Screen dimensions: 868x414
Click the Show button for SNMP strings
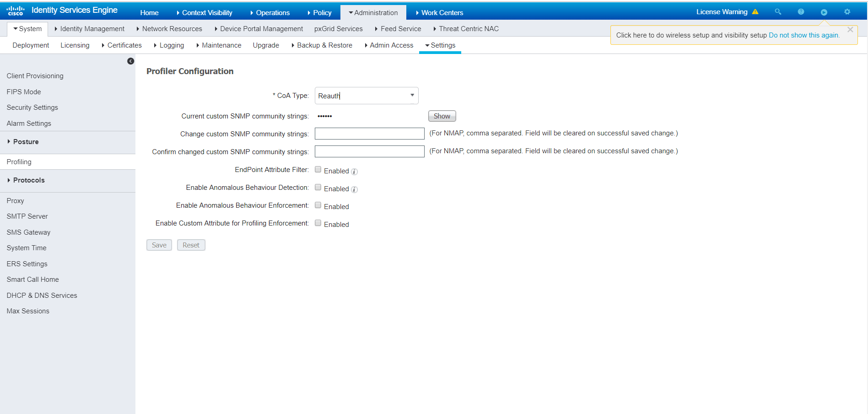441,116
